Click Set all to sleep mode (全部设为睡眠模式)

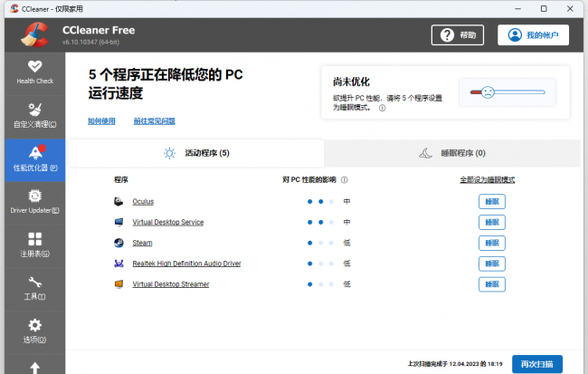click(487, 180)
